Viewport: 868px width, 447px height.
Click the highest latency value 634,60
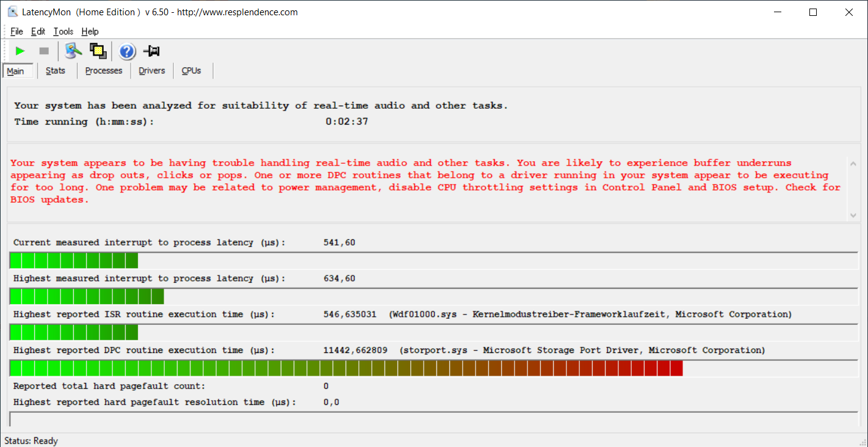point(339,278)
